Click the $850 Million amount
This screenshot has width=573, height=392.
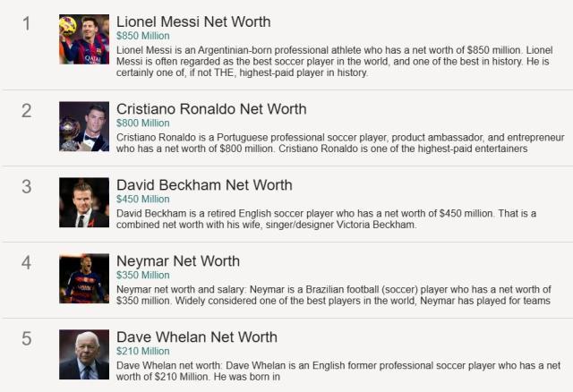142,37
